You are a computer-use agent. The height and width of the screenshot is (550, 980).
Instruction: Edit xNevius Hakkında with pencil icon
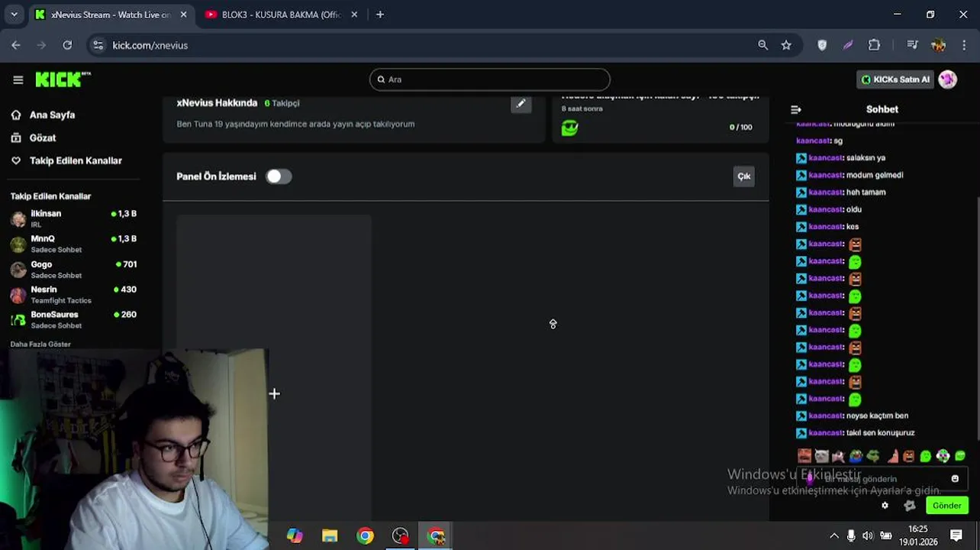click(521, 104)
